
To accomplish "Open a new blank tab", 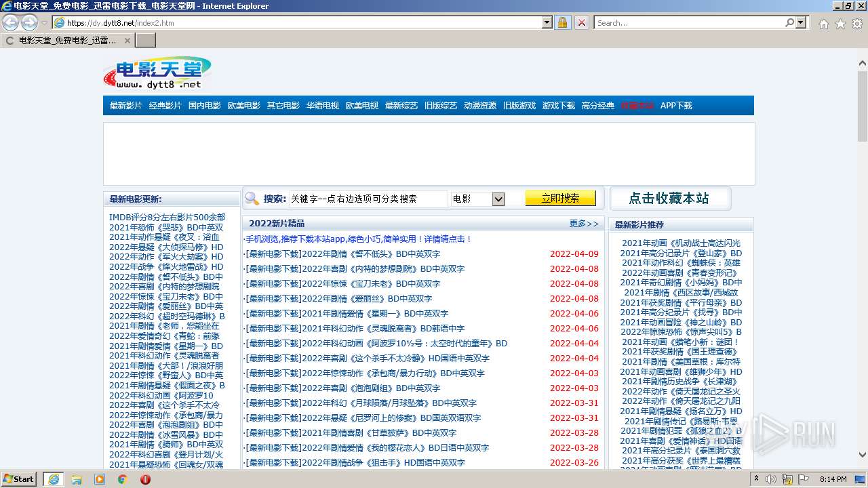I will click(x=145, y=41).
